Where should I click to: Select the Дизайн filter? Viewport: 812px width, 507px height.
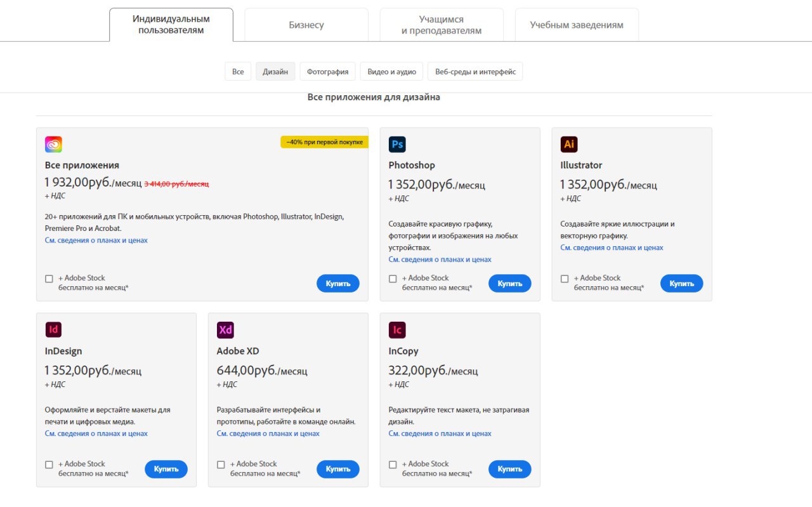(275, 72)
